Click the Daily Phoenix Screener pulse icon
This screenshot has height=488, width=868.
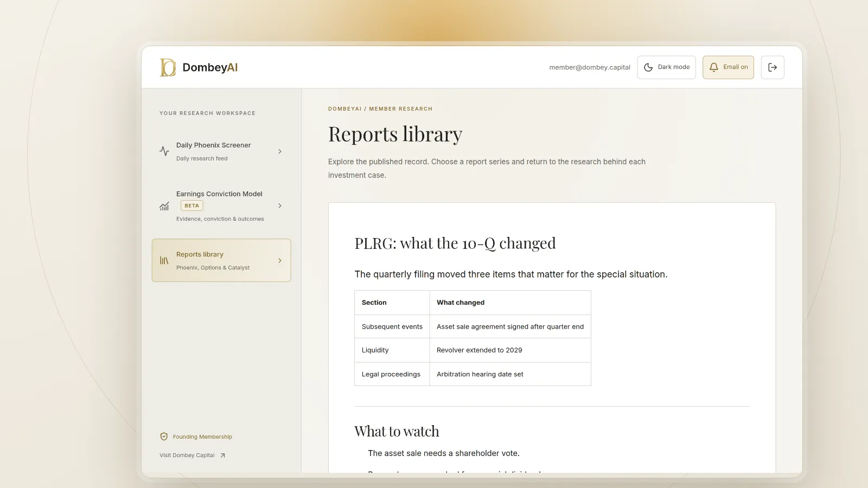coord(164,151)
